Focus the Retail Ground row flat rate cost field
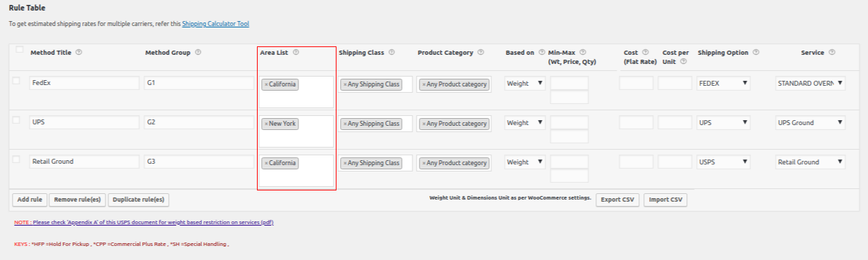The width and height of the screenshot is (868, 260). (636, 162)
